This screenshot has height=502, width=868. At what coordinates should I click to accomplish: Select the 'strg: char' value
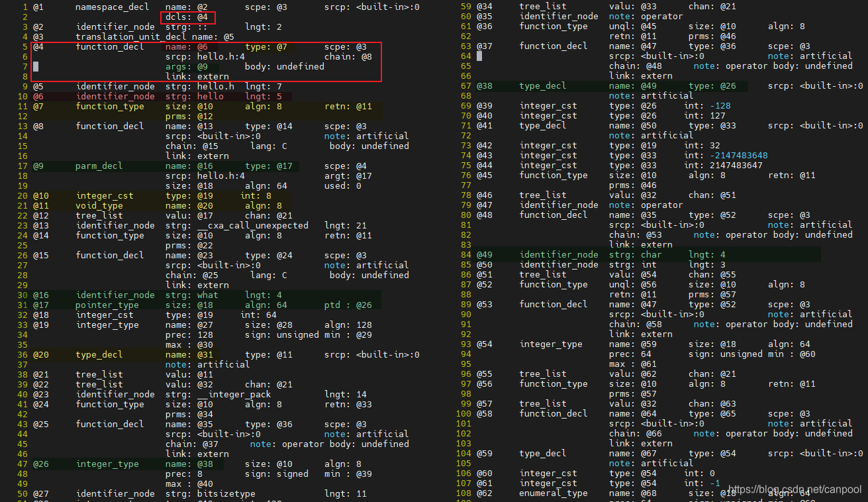pos(636,254)
